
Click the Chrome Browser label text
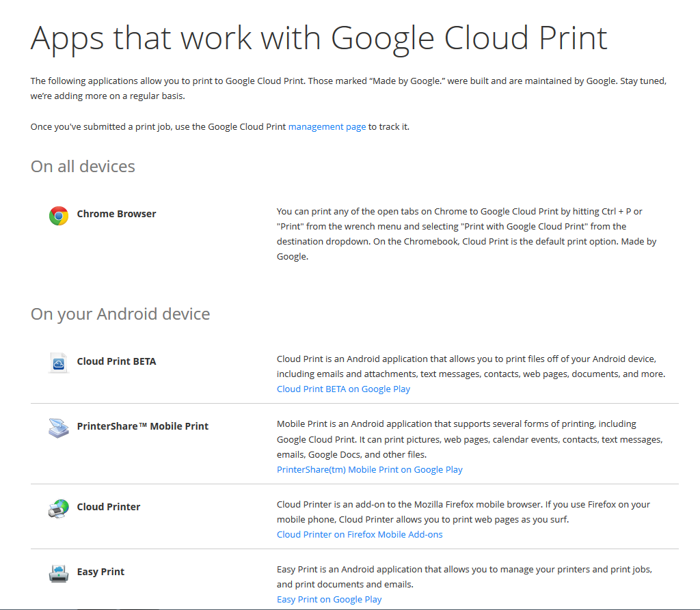[x=116, y=213]
